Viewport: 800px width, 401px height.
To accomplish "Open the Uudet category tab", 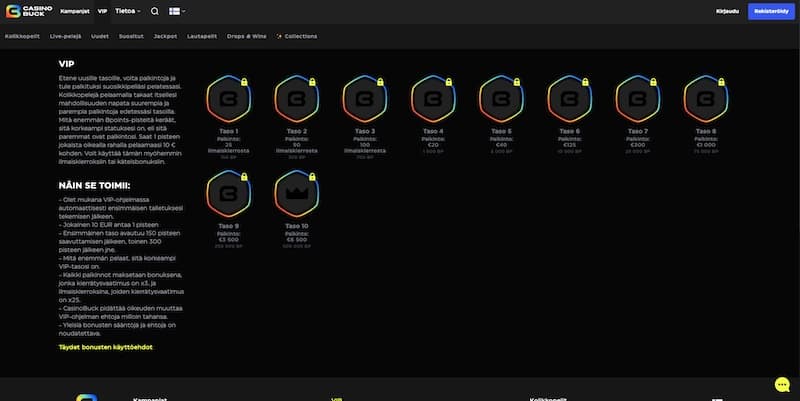I will coord(100,36).
